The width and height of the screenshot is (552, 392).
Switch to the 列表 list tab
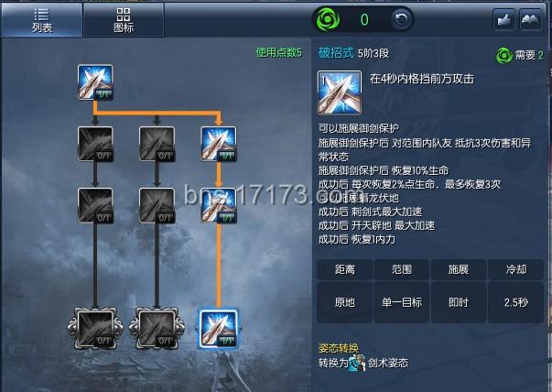pyautogui.click(x=41, y=20)
